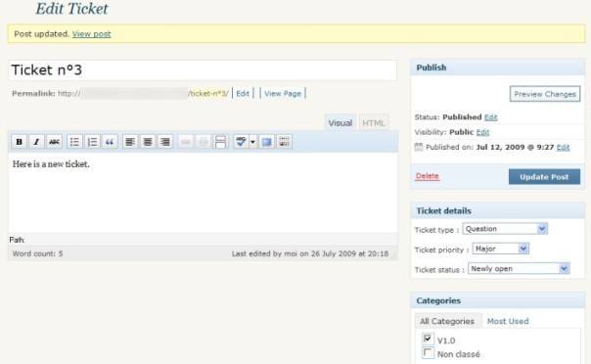Toggle the spellchecker icon
The width and height of the screenshot is (591, 364).
point(241,142)
